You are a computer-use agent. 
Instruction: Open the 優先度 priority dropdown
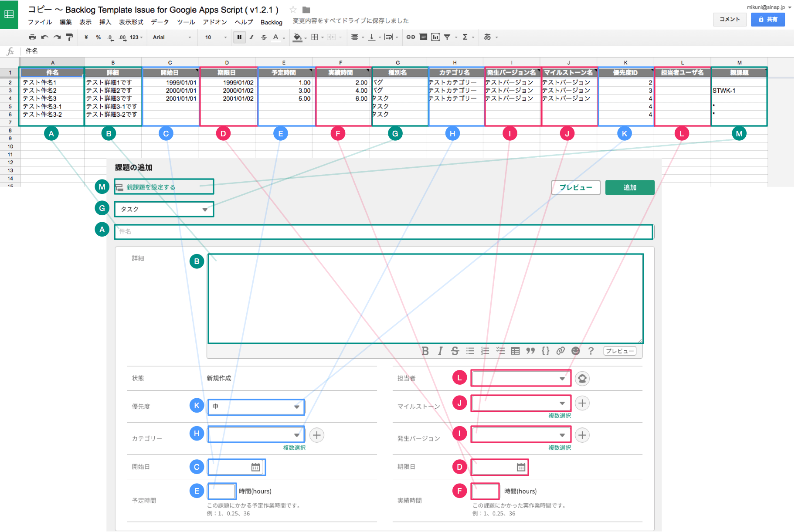[x=256, y=407]
